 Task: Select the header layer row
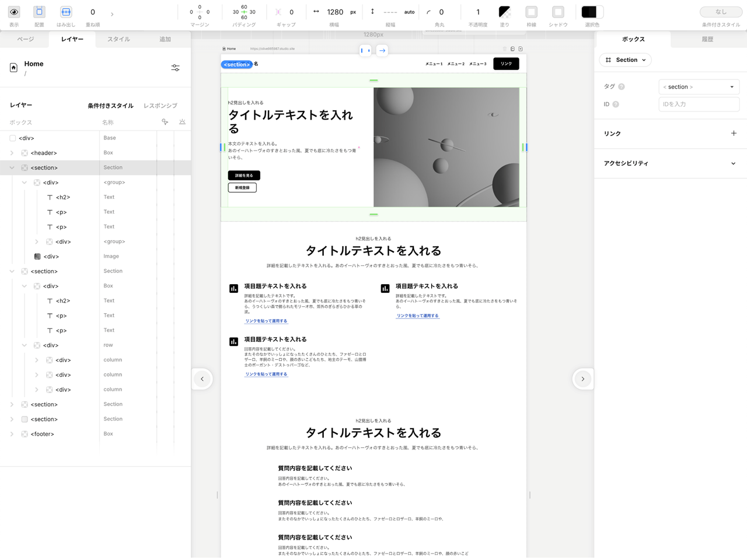pyautogui.click(x=95, y=153)
